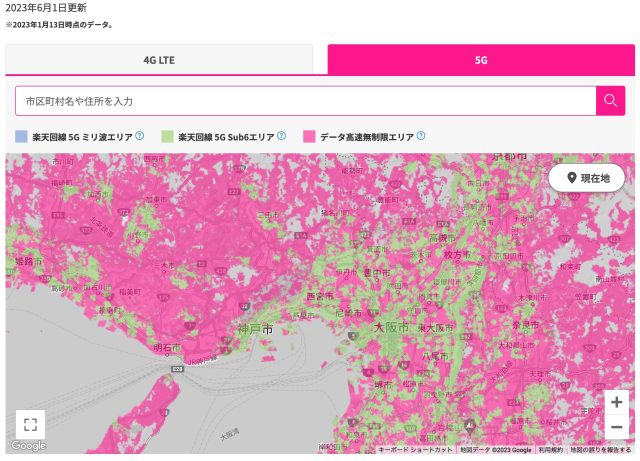Click the pink データ高速無制限 legend swatch
Image resolution: width=640 pixels, height=461 pixels.
(309, 136)
